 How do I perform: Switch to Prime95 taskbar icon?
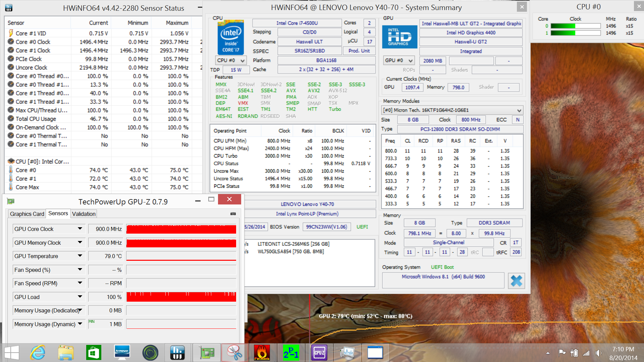[290, 353]
